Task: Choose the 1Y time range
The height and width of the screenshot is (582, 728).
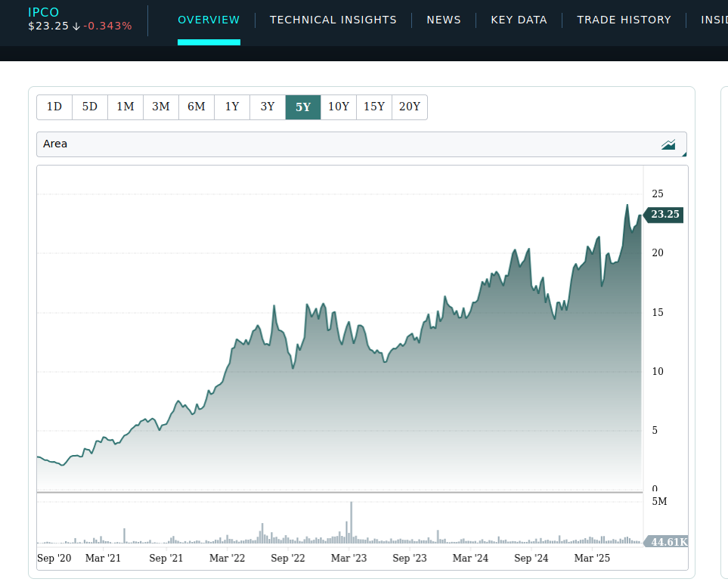Action: point(232,107)
